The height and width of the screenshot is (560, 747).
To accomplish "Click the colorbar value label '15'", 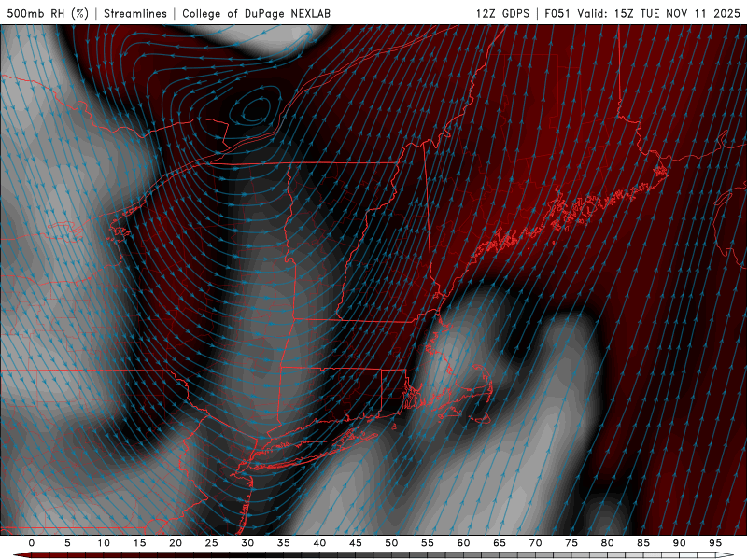I will (x=139, y=543).
